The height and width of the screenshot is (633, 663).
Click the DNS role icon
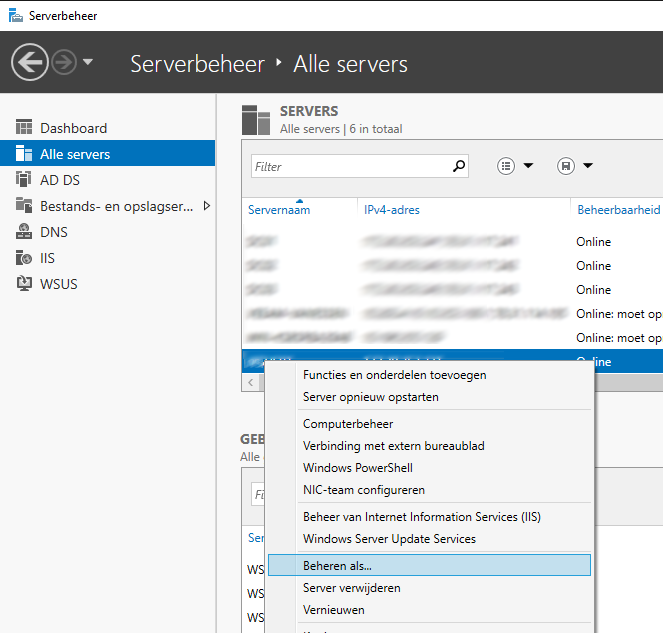[25, 232]
